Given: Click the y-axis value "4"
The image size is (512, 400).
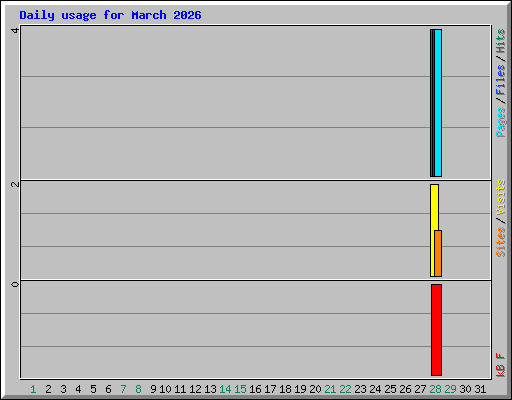Looking at the screenshot, I should click(15, 30).
